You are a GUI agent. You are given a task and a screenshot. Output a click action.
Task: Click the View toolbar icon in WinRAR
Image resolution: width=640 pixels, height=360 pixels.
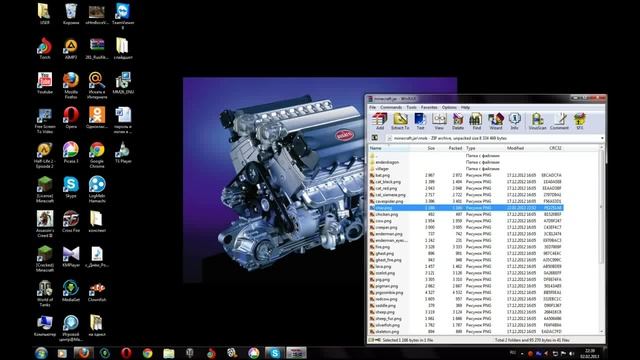coord(439,121)
